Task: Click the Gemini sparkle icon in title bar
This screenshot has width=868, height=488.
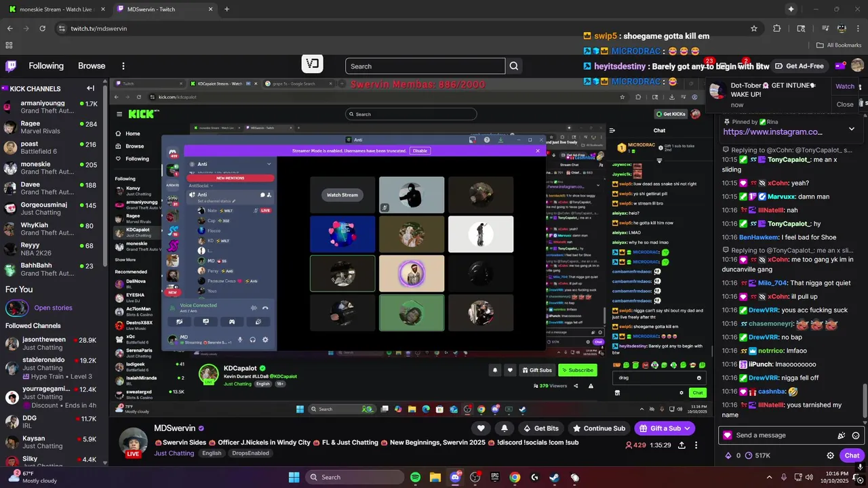Action: 791,9
